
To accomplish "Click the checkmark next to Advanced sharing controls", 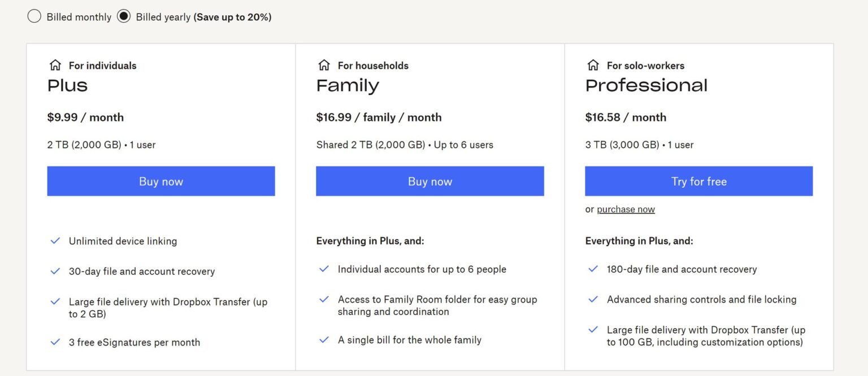I will (593, 298).
